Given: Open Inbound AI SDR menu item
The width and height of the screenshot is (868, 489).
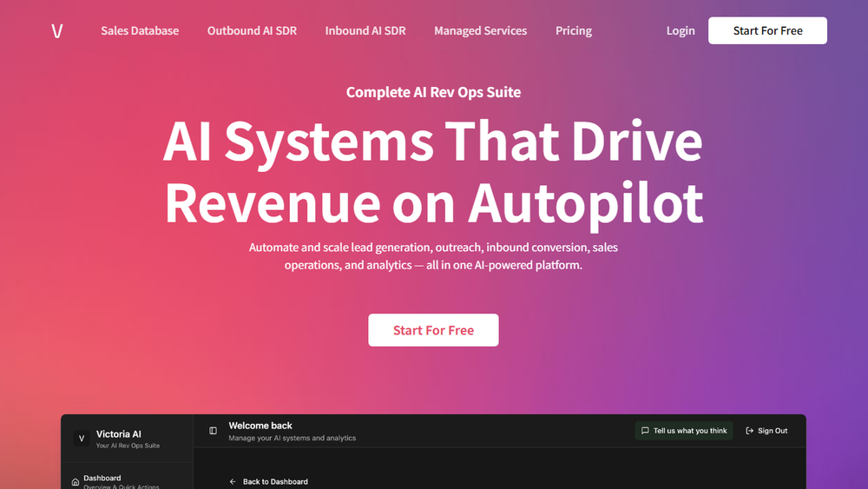Looking at the screenshot, I should (x=365, y=31).
